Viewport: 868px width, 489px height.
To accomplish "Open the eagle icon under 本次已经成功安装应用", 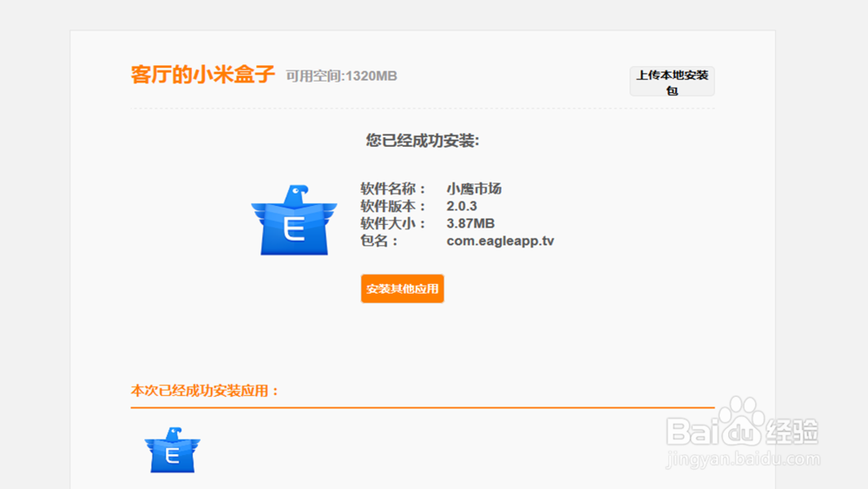I will [172, 450].
